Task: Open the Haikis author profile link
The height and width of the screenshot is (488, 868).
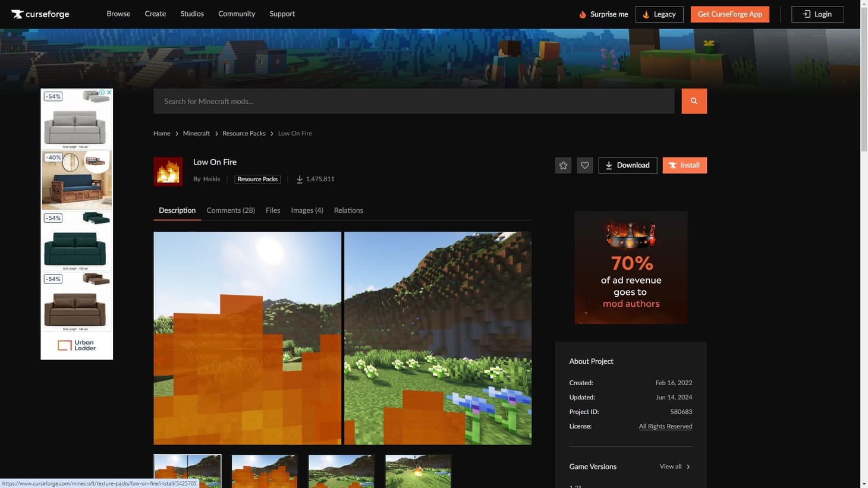Action: pyautogui.click(x=211, y=178)
